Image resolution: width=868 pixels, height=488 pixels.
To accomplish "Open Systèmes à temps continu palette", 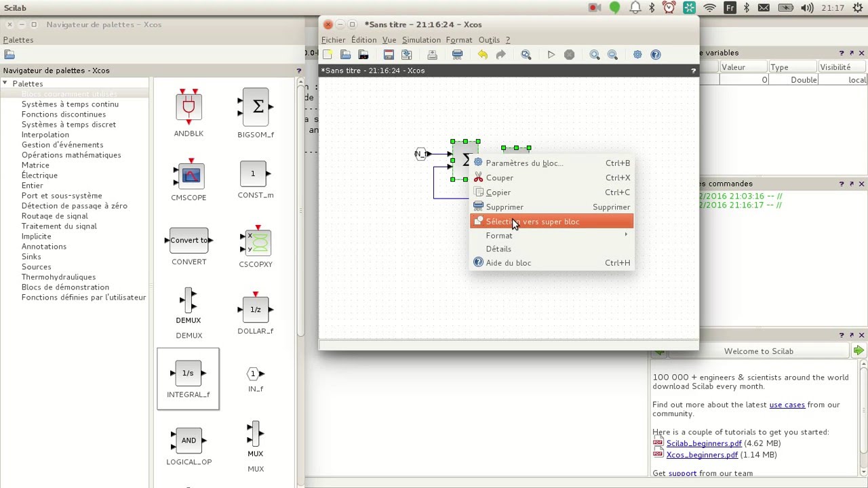I will pyautogui.click(x=70, y=104).
